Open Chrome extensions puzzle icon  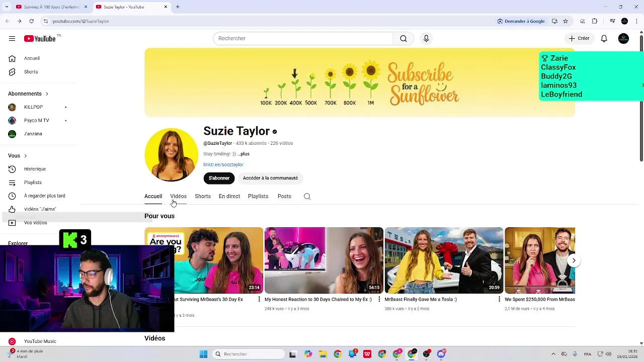pyautogui.click(x=595, y=21)
